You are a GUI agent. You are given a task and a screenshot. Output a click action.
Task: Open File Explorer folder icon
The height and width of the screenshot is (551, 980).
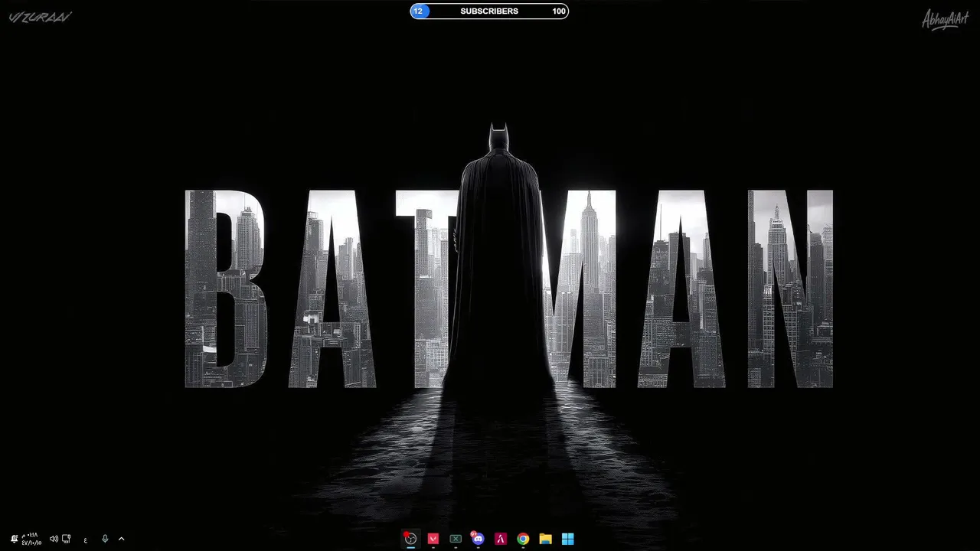pyautogui.click(x=545, y=539)
